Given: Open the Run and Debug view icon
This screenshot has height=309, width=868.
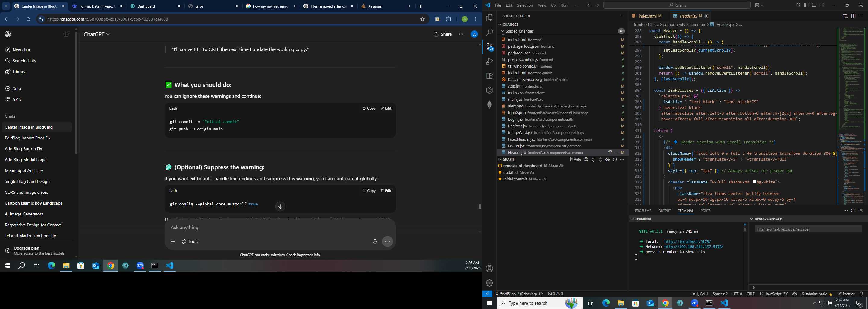Looking at the screenshot, I should (x=489, y=61).
